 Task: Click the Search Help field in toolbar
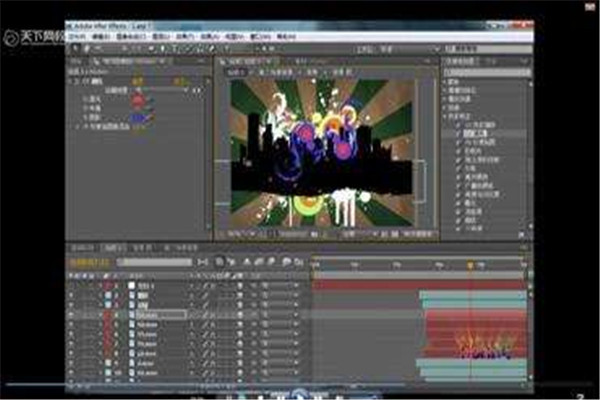point(488,49)
